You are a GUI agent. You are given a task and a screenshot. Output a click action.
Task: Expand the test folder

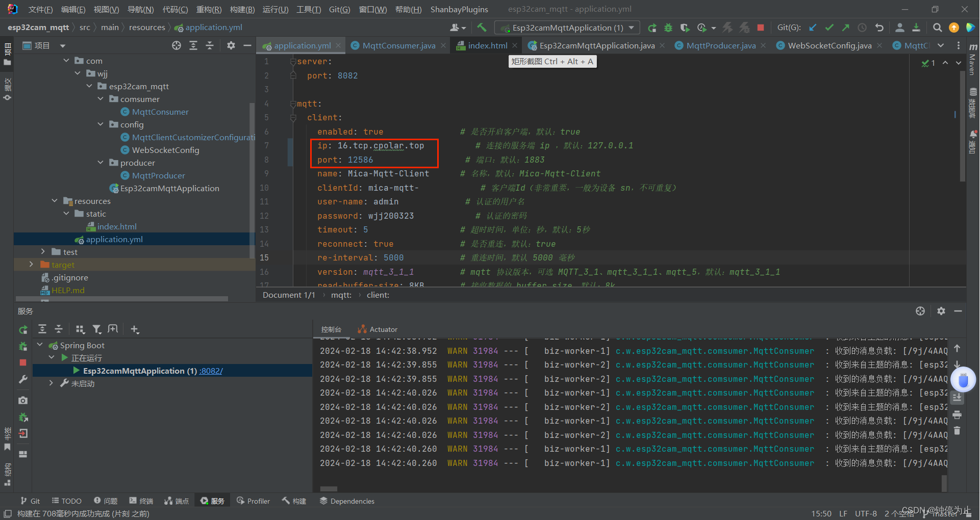tap(43, 252)
